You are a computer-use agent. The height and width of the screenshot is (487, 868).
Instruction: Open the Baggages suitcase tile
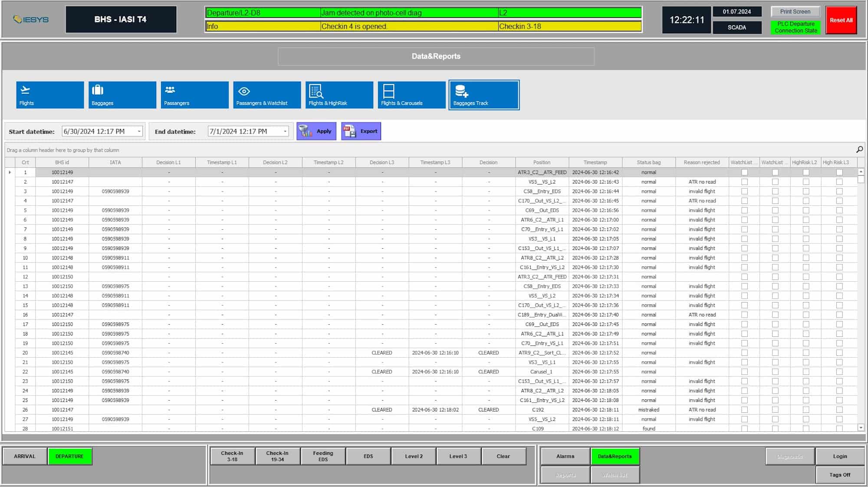(x=122, y=95)
